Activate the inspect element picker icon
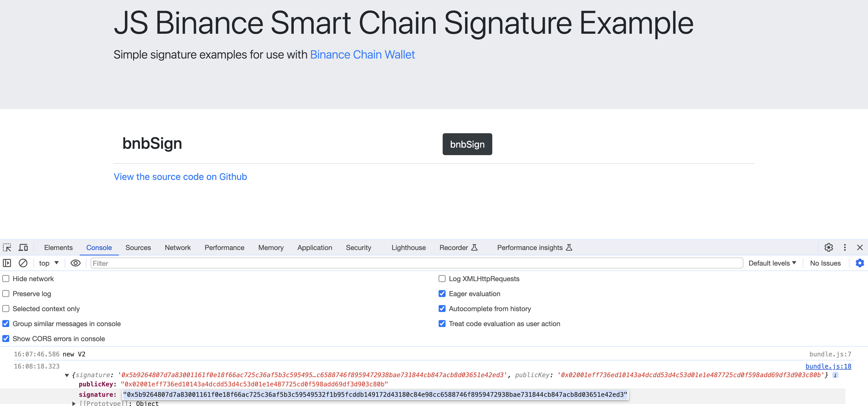 7,247
